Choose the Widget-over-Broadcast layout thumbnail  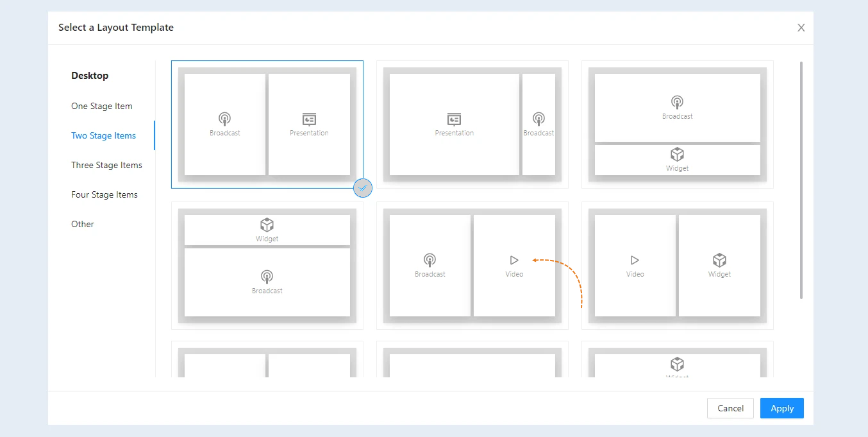click(267, 266)
